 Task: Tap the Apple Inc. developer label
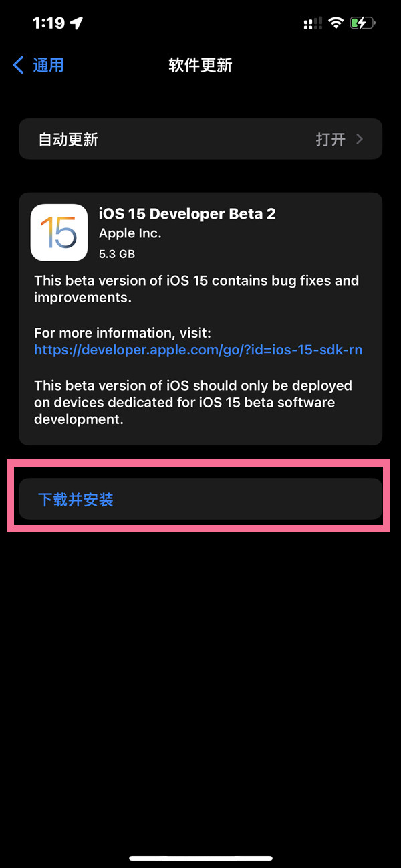pos(130,233)
